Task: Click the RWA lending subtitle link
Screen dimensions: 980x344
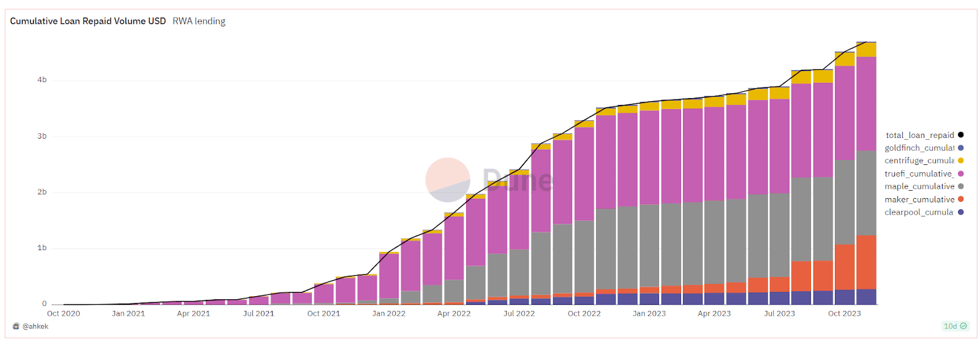Action: 199,21
